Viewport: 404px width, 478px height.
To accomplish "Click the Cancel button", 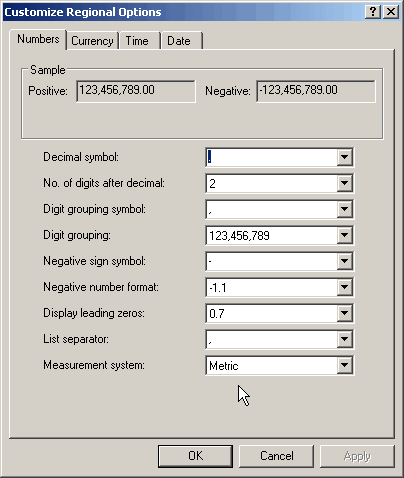I will (277, 456).
